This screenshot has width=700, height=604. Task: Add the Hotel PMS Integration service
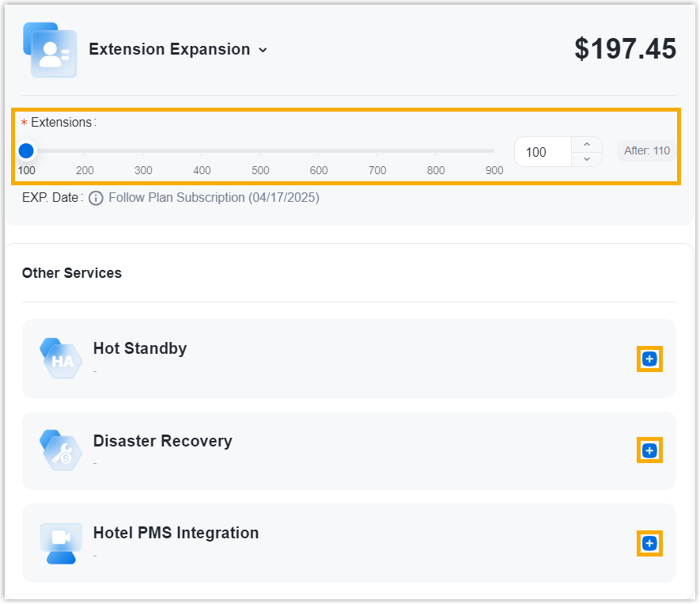(x=649, y=544)
